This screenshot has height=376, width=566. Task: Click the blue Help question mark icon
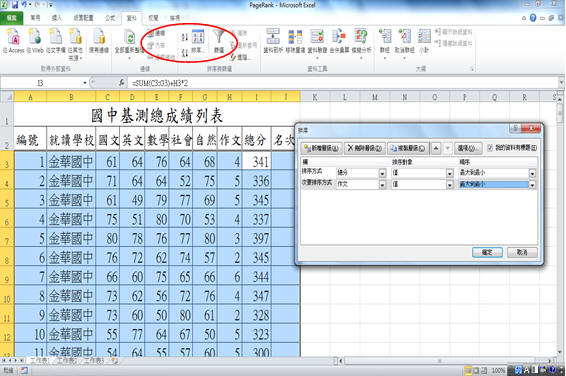533,18
